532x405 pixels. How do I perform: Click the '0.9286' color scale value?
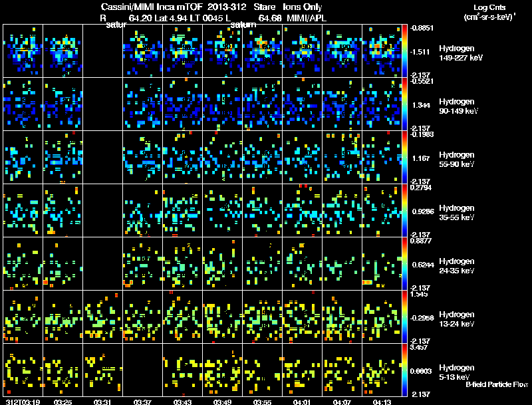pyautogui.click(x=423, y=211)
